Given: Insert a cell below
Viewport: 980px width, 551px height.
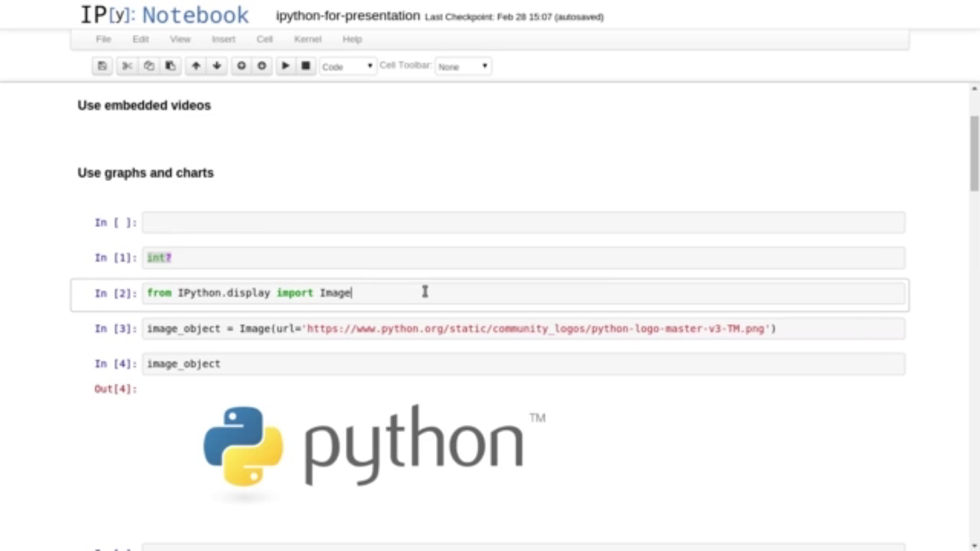Looking at the screenshot, I should 262,66.
